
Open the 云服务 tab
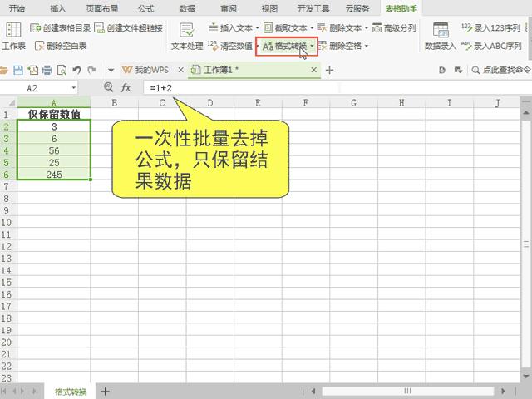point(357,8)
